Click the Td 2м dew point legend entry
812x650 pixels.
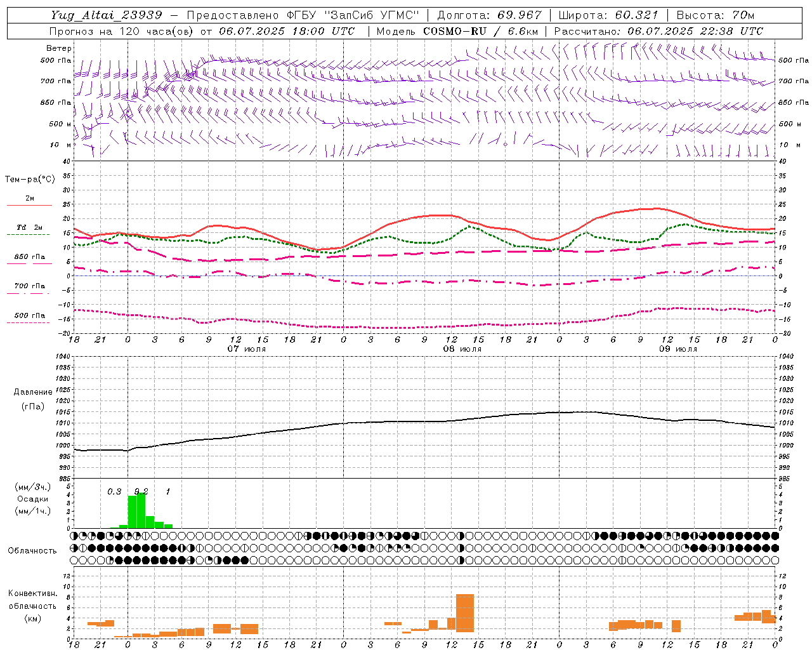click(29, 227)
